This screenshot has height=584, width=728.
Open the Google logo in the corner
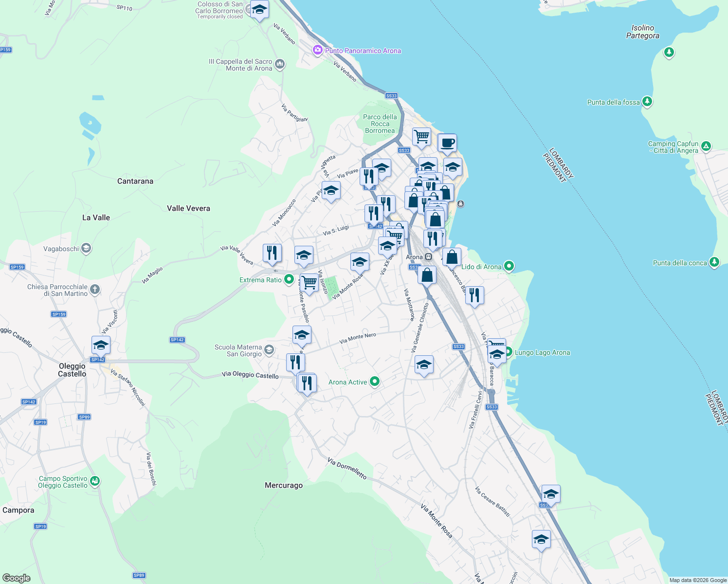[x=17, y=579]
